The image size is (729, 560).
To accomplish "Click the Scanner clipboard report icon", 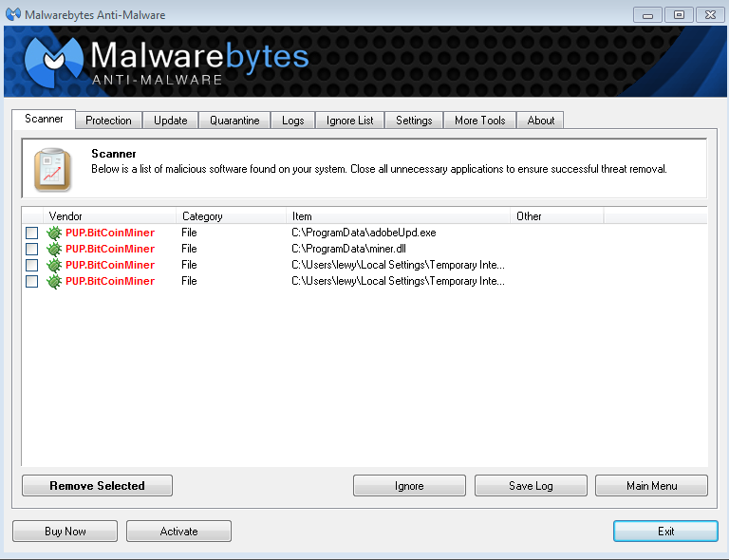I will coord(52,169).
